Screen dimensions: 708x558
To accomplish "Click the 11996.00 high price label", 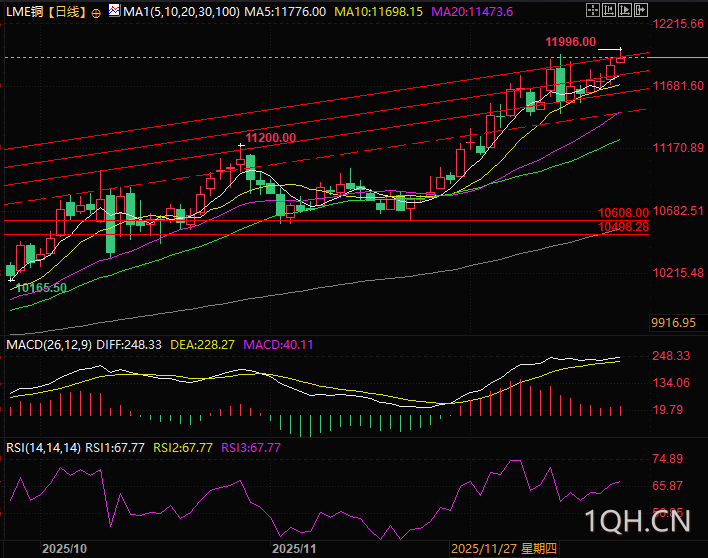I will (x=570, y=42).
